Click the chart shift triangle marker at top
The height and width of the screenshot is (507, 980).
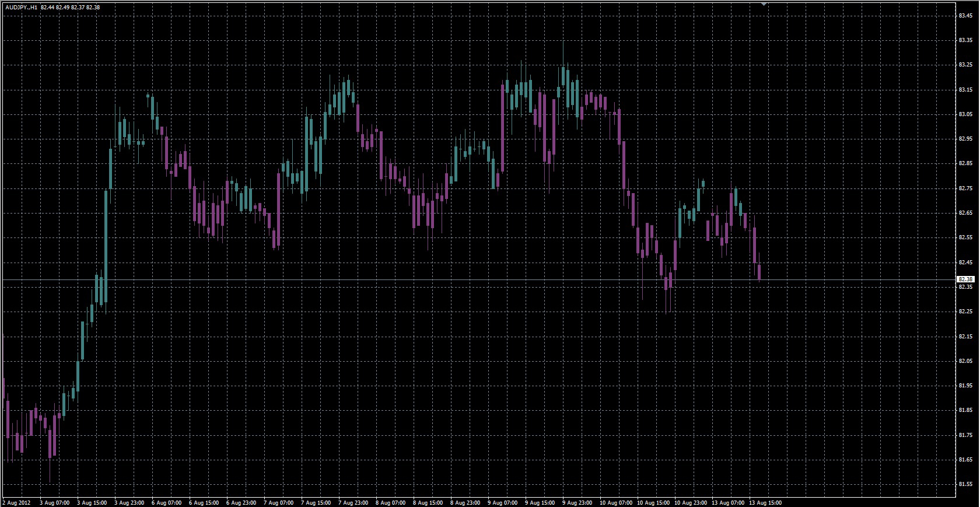pos(764,4)
